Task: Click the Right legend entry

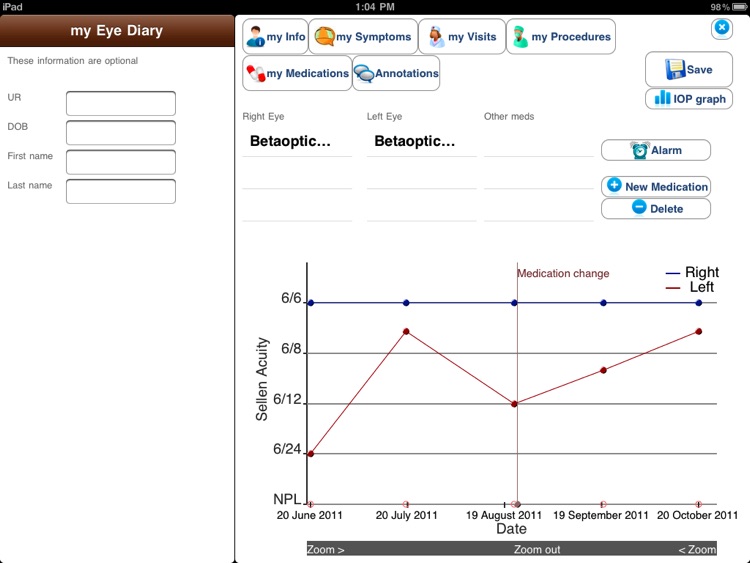Action: pyautogui.click(x=692, y=272)
